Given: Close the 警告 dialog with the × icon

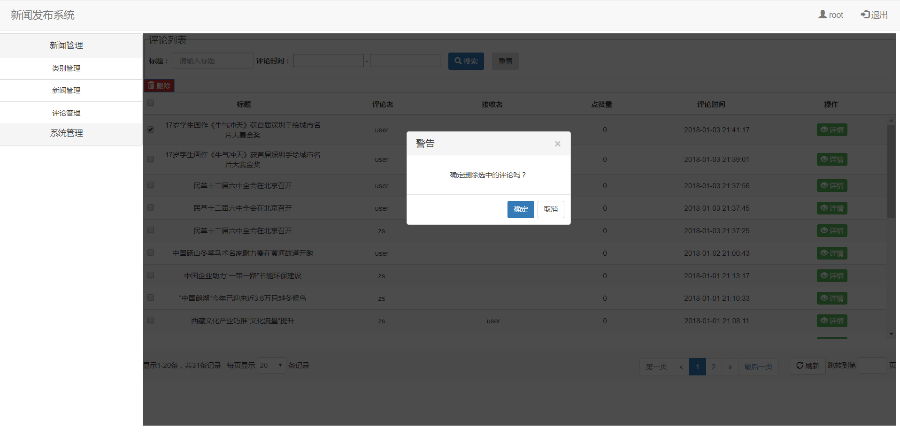Looking at the screenshot, I should [x=557, y=143].
